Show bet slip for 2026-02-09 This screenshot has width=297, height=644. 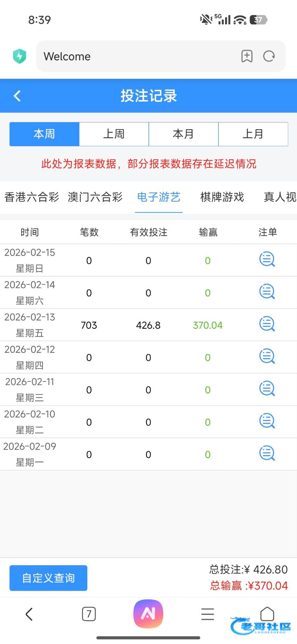(x=267, y=454)
